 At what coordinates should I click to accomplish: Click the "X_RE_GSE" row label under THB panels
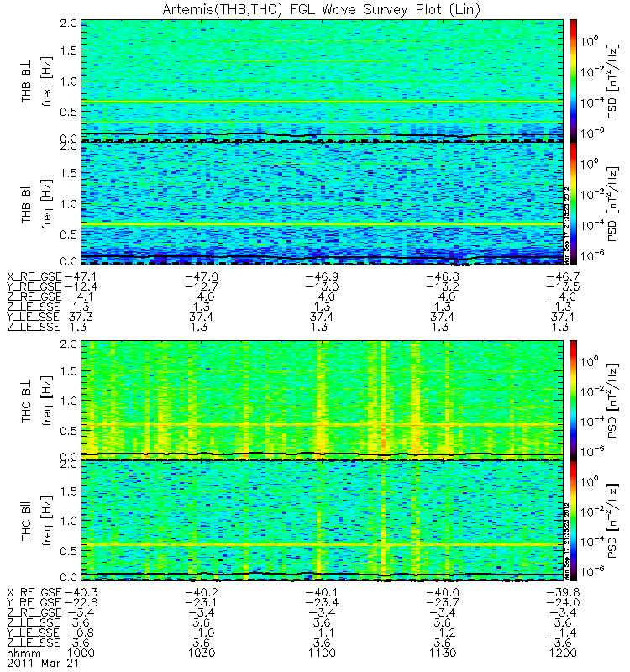[x=34, y=277]
